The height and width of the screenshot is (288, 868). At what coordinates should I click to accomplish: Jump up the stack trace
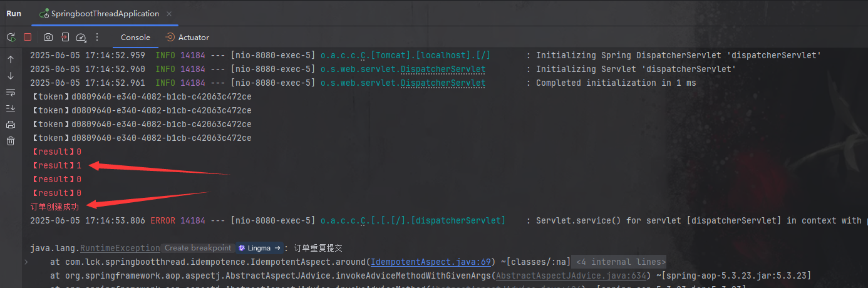pos(11,59)
